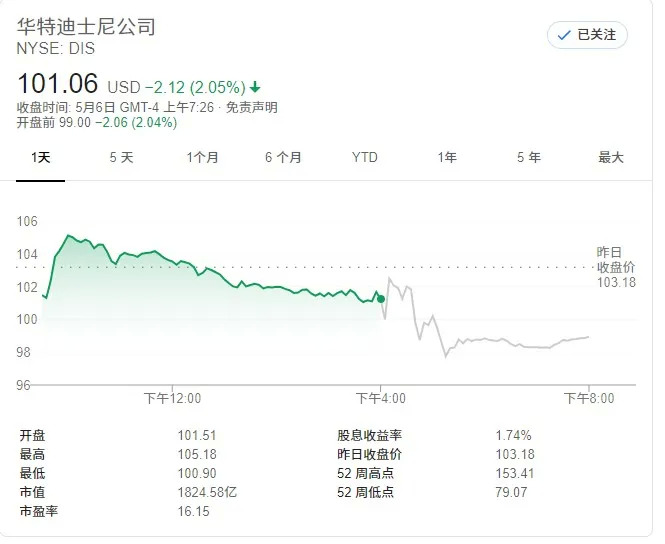
Task: Select the YTD tab
Action: point(365,157)
